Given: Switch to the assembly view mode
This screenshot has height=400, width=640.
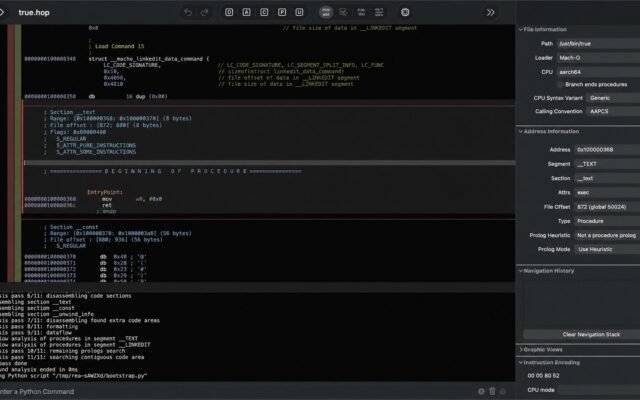Looking at the screenshot, I should pos(326,12).
